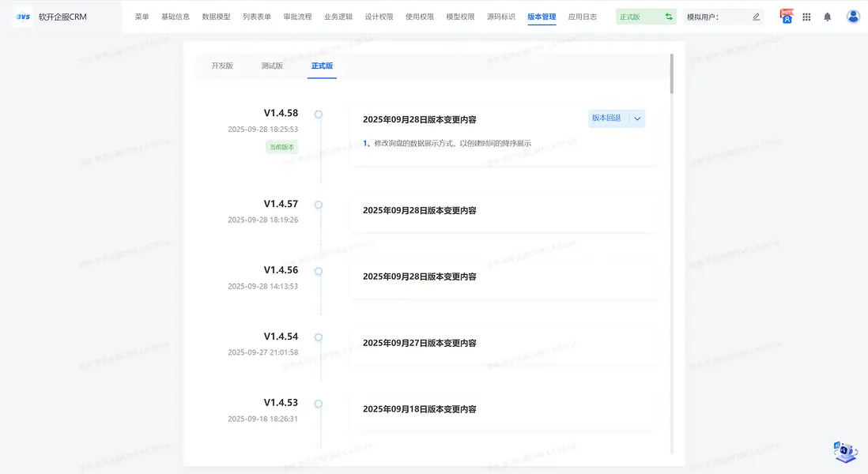This screenshot has height=474, width=868.
Task: Click the V1.4.56 card change title
Action: (x=420, y=276)
